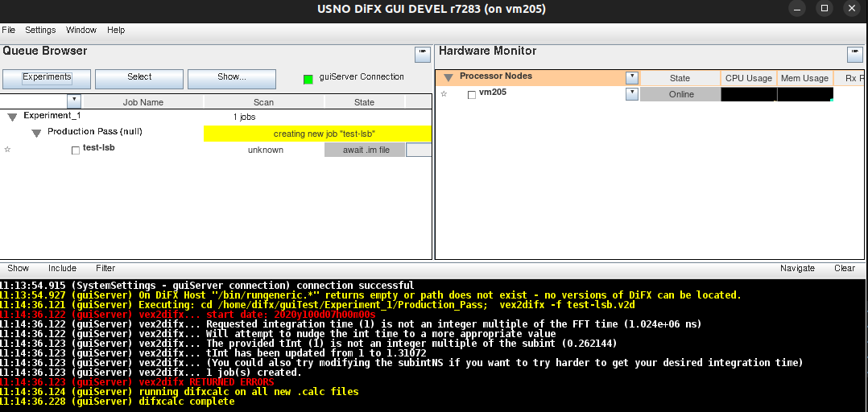Clear the message log with Clear
This screenshot has height=412, width=868.
[x=844, y=268]
